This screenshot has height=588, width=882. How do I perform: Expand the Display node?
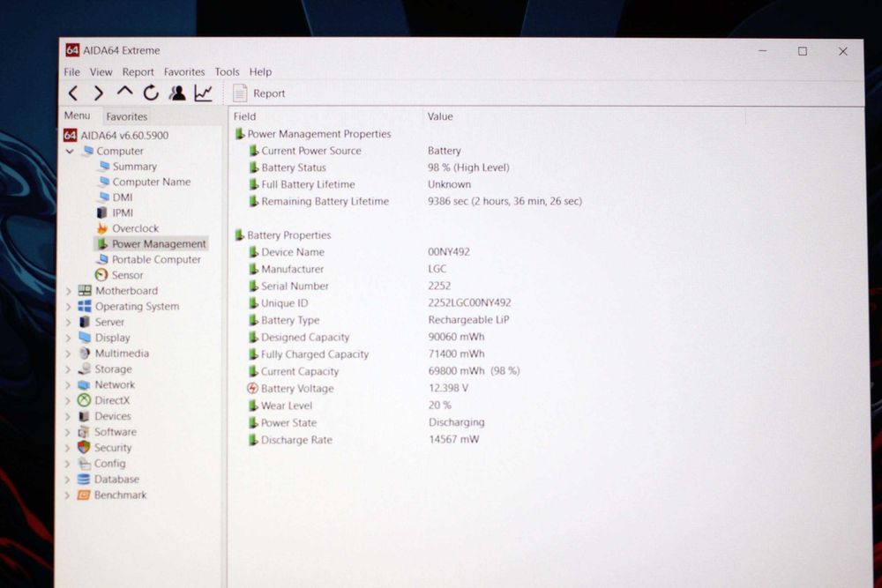click(x=69, y=338)
